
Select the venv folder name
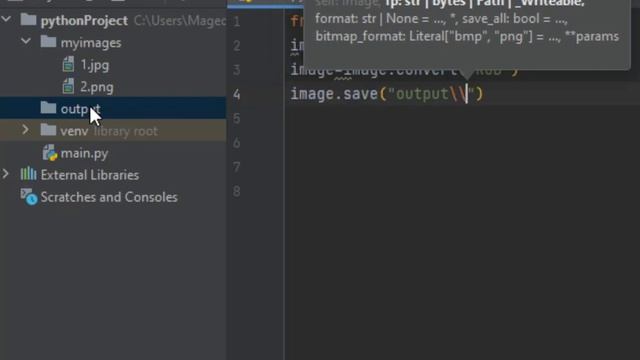[x=74, y=131]
